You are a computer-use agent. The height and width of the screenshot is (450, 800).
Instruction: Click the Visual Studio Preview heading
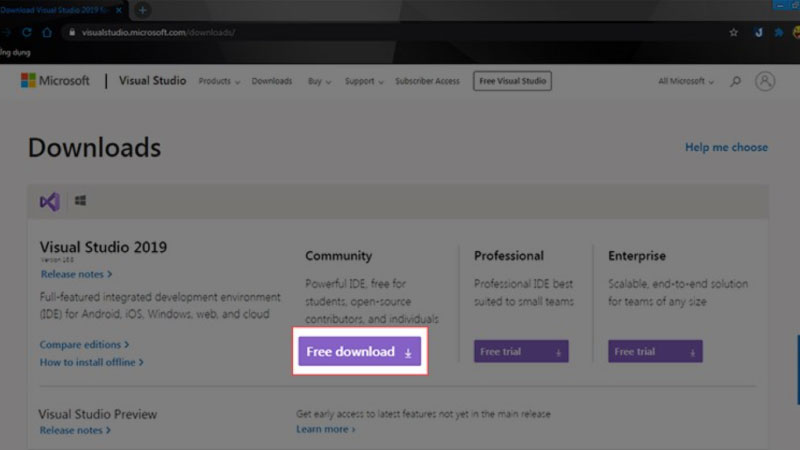pyautogui.click(x=98, y=414)
